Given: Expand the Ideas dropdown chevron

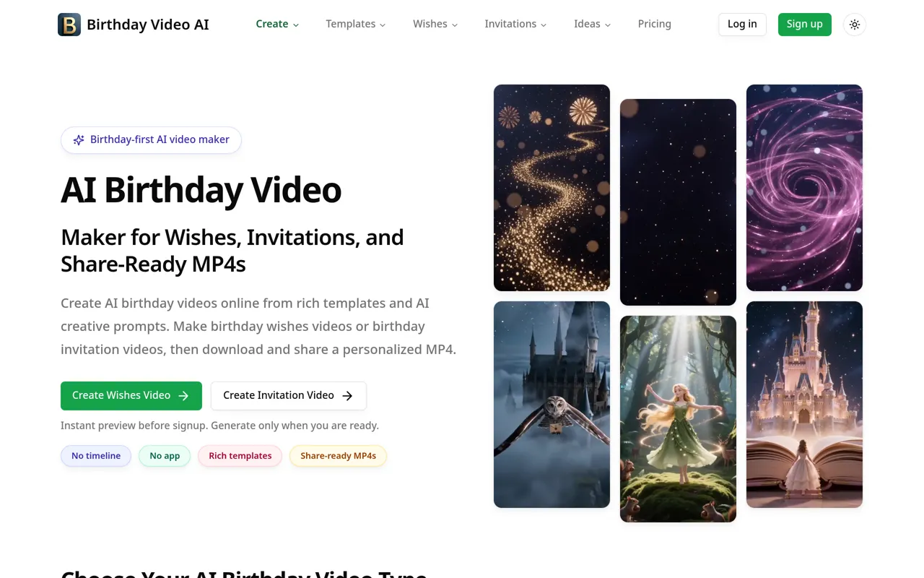Looking at the screenshot, I should click(608, 25).
